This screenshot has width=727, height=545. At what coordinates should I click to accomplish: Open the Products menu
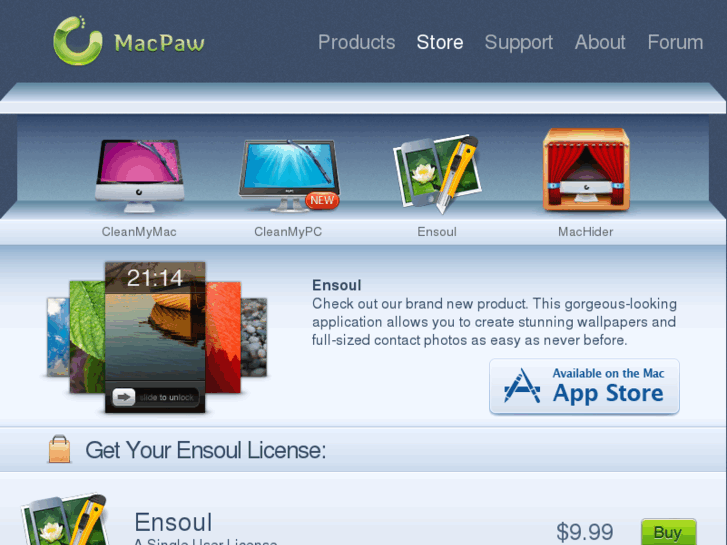click(357, 42)
